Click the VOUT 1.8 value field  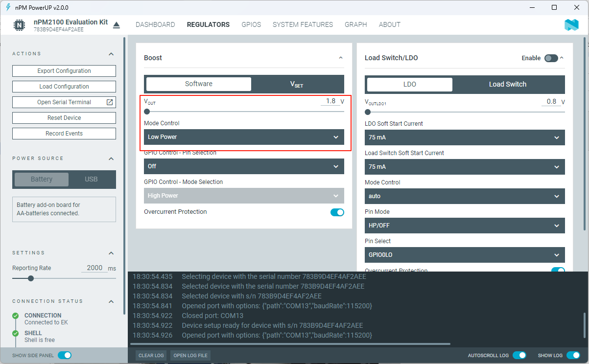click(x=331, y=101)
